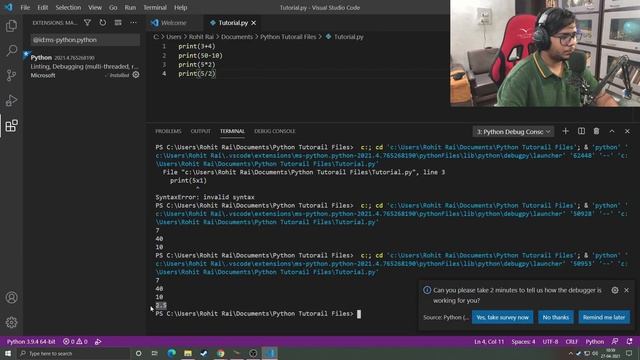The height and width of the screenshot is (360, 640).
Task: Kill the terminal with trash icon
Action: click(596, 131)
